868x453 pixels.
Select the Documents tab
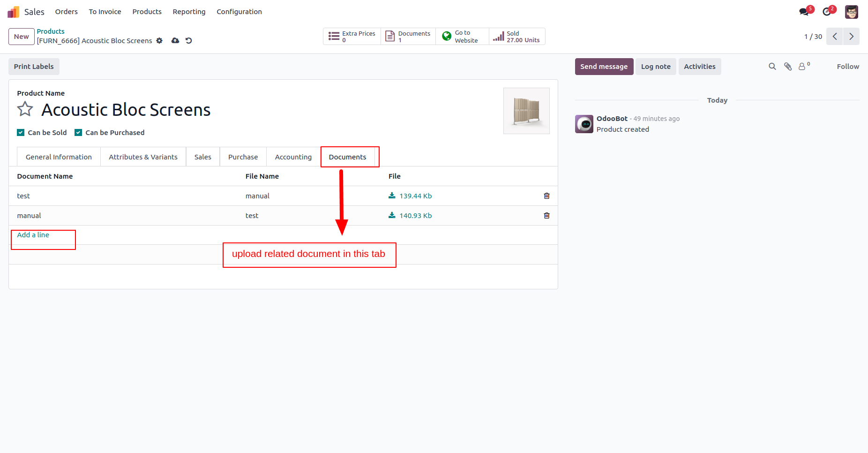(x=348, y=157)
